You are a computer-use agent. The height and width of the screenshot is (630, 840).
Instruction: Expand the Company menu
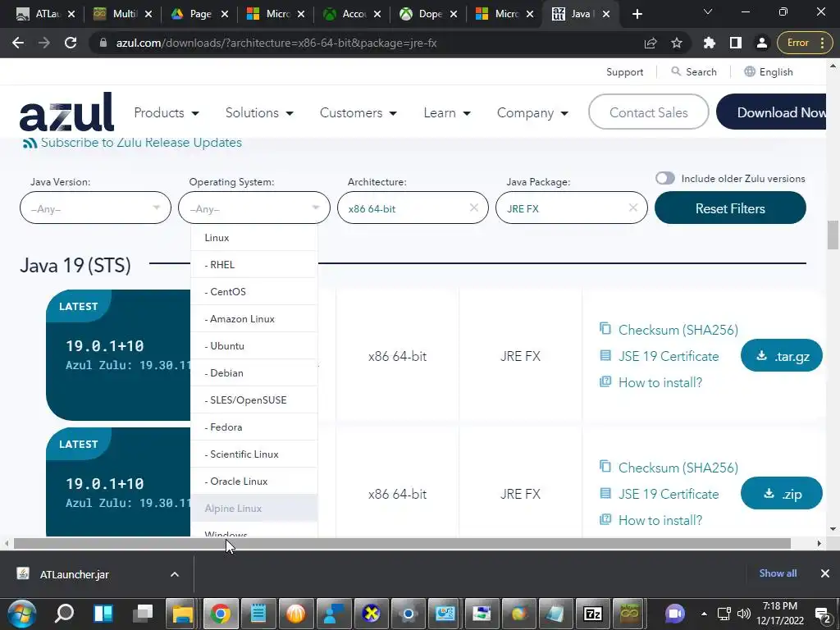tap(532, 112)
